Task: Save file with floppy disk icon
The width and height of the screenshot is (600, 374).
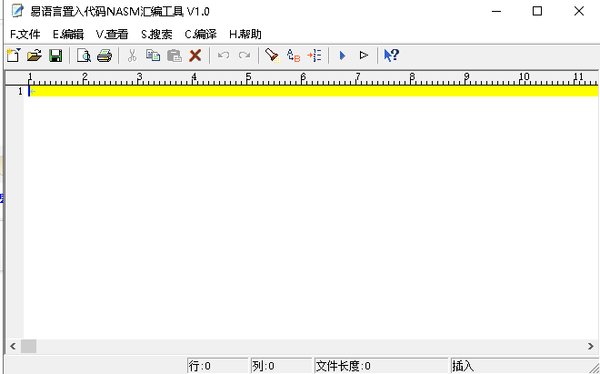Action: click(56, 56)
